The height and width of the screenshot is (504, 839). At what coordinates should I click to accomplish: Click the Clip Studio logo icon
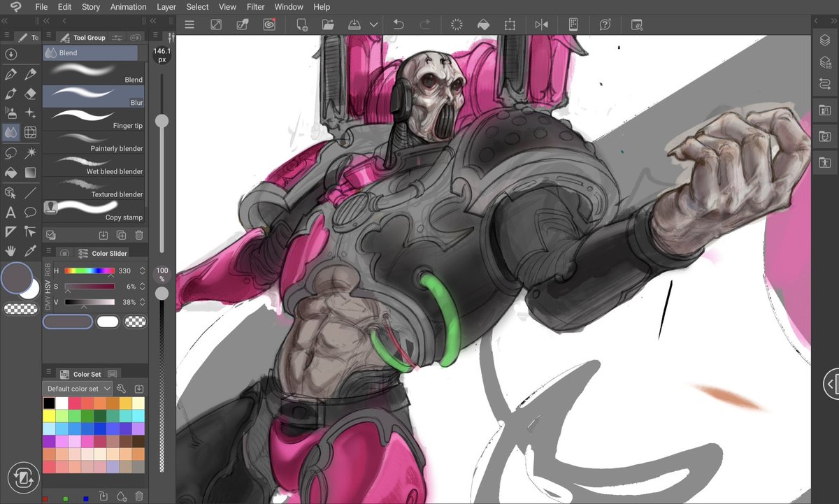[x=15, y=7]
